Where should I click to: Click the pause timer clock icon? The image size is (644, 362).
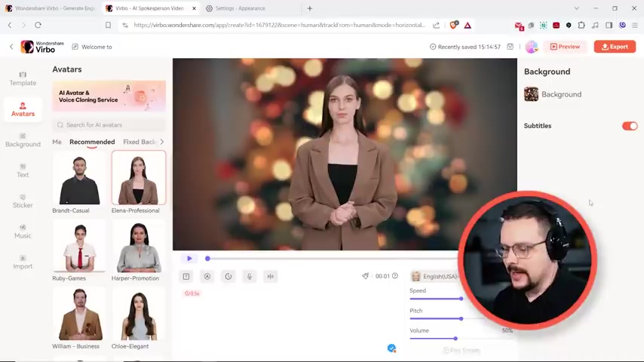[228, 277]
